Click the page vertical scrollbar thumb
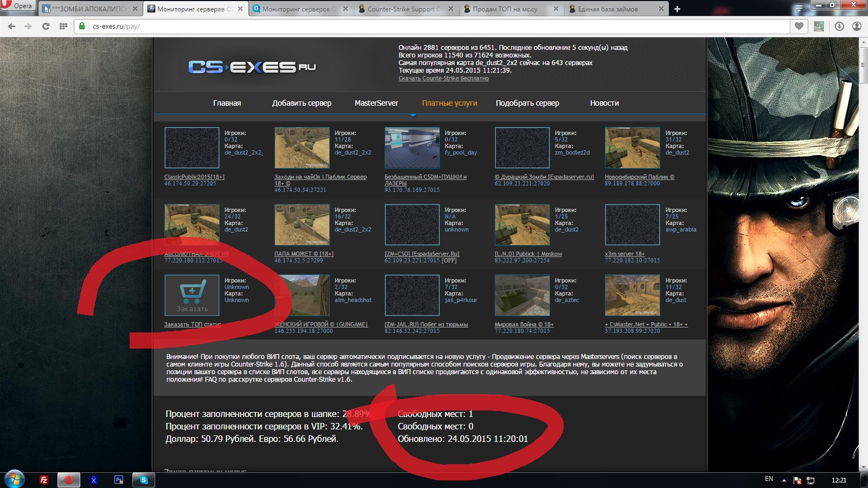The width and height of the screenshot is (868, 488). pos(863,65)
